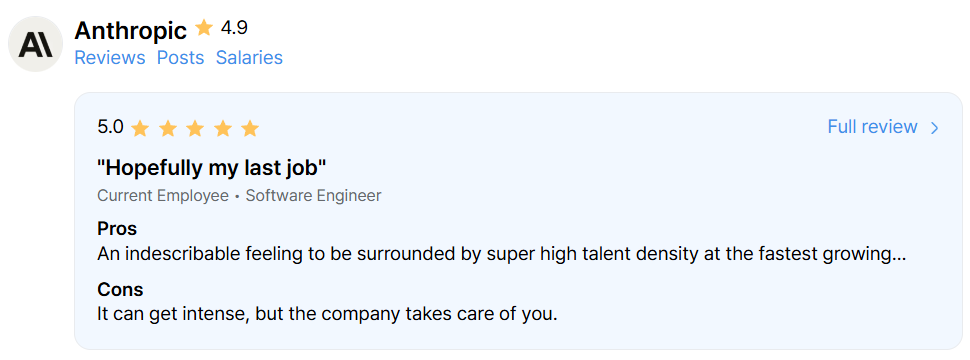
Task: Click the chevron arrow next to Full review
Action: pos(935,128)
